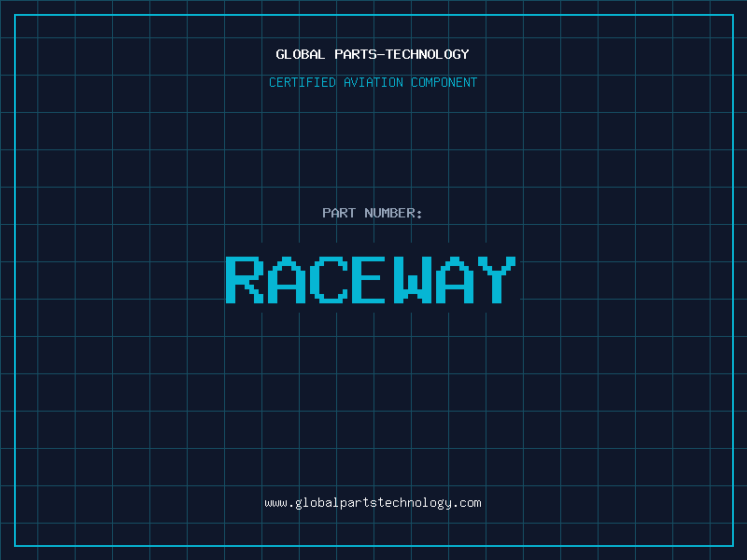Click the www.globalpartstechnology.com website link
The width and height of the screenshot is (747, 560).
[x=373, y=503]
